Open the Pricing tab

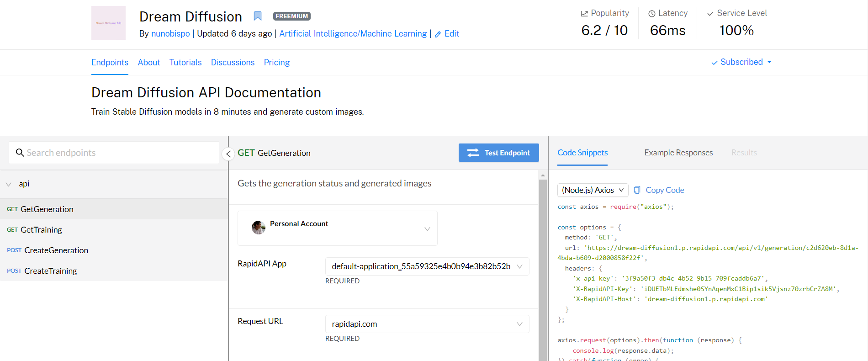(277, 63)
